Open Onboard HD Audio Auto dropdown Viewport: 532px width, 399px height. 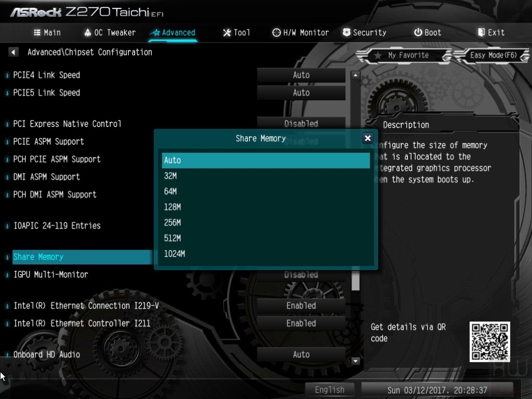click(301, 355)
